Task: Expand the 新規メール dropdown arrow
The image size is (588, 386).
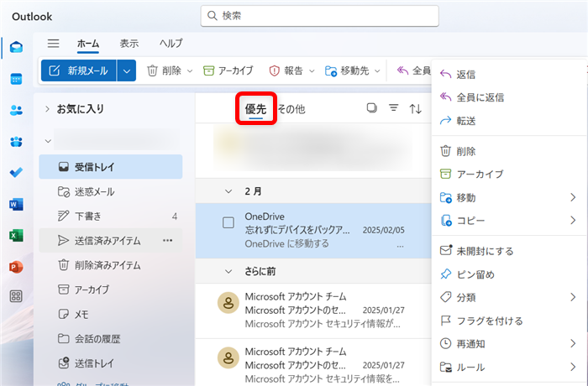Action: point(127,71)
